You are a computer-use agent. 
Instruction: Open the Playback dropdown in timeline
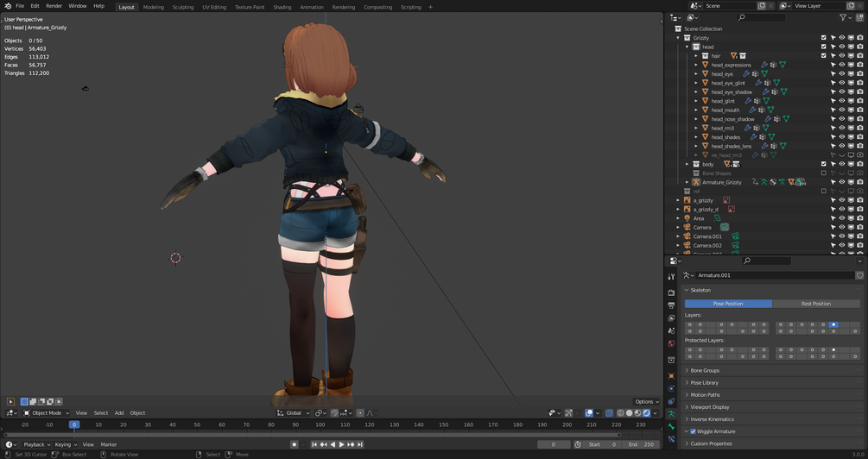(x=36, y=444)
